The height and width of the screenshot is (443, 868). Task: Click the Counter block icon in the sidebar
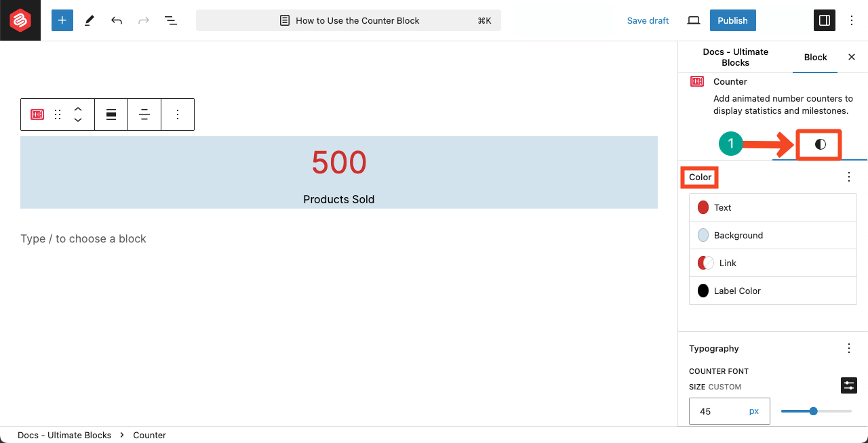click(697, 81)
